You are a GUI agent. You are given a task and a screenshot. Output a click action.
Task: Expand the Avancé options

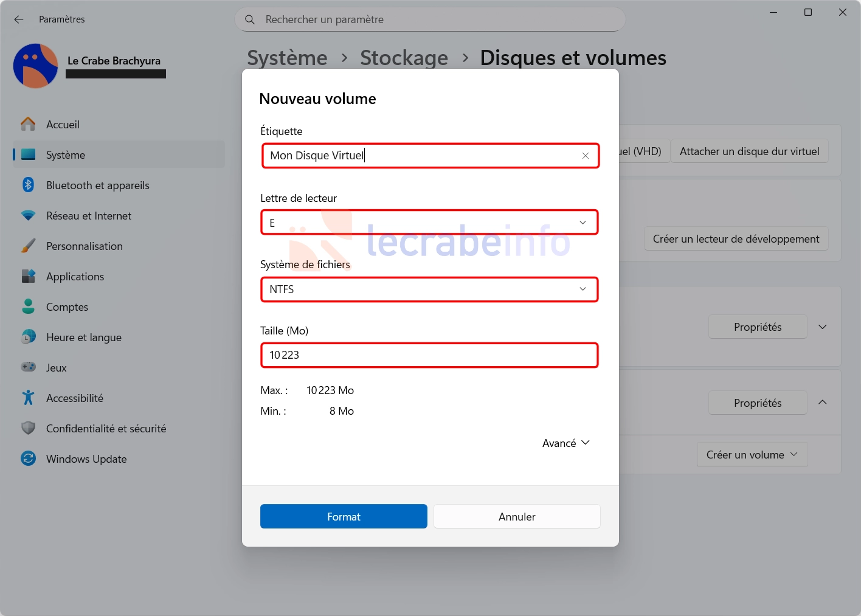(x=566, y=443)
